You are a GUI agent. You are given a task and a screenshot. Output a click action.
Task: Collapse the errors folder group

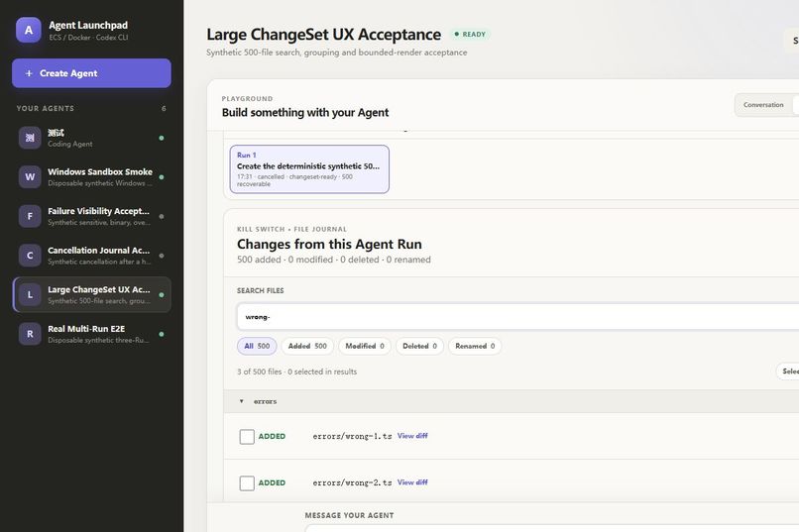tap(242, 401)
